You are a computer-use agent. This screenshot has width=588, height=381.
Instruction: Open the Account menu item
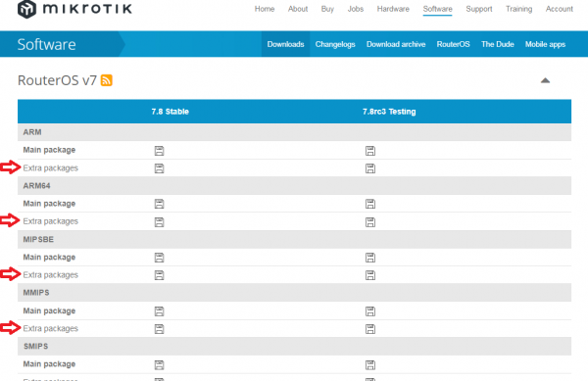560,9
